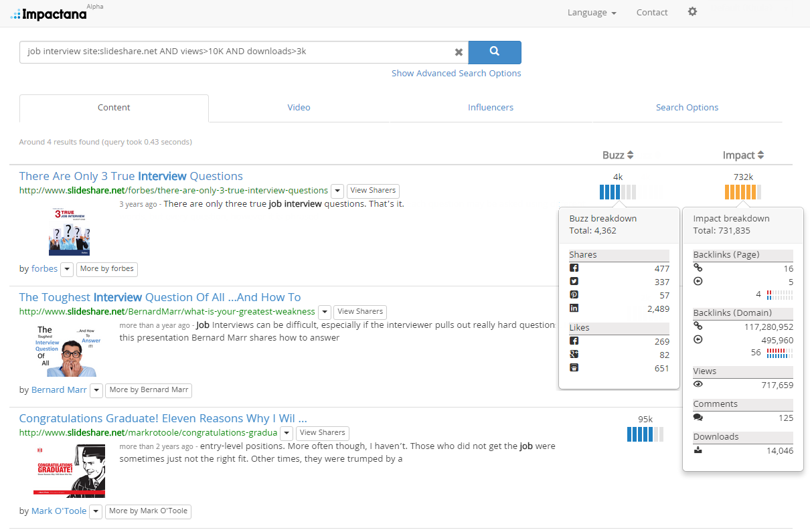Click the eye icon under Views
Viewport: 810px width, 532px height.
698,385
